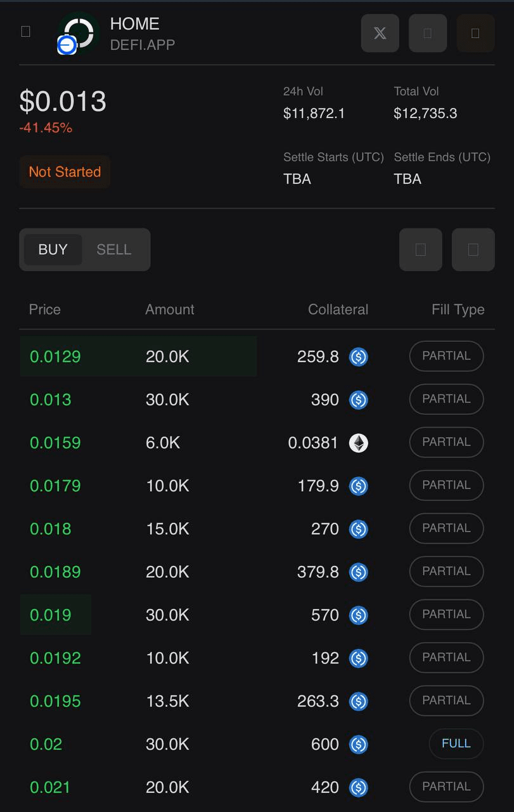Switch to the SELL tab
Screen dimensions: 514x812
pos(114,250)
